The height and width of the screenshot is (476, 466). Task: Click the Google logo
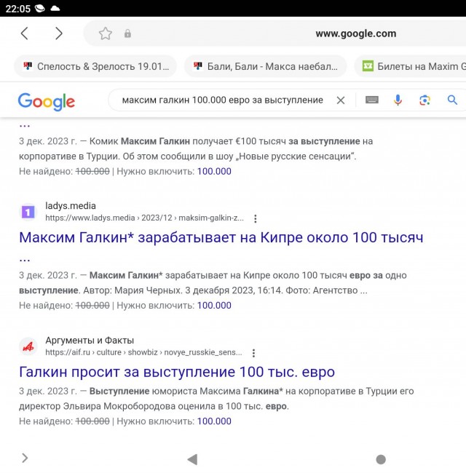pos(46,101)
